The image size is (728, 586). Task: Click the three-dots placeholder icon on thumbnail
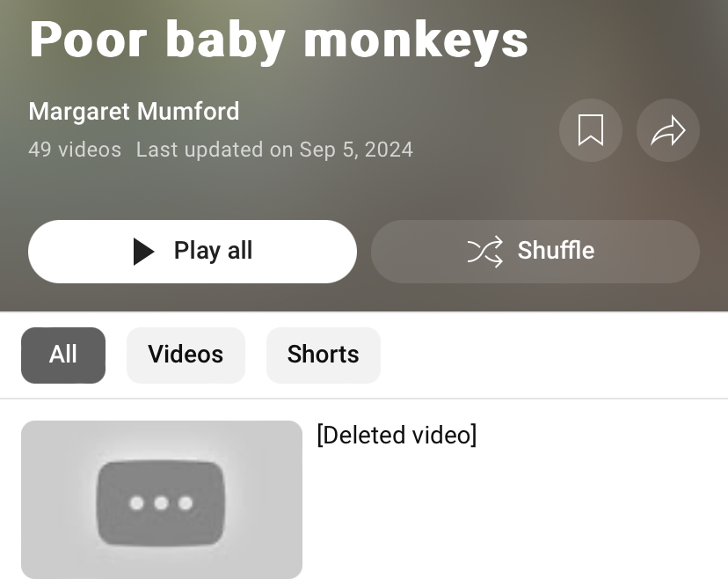point(161,502)
